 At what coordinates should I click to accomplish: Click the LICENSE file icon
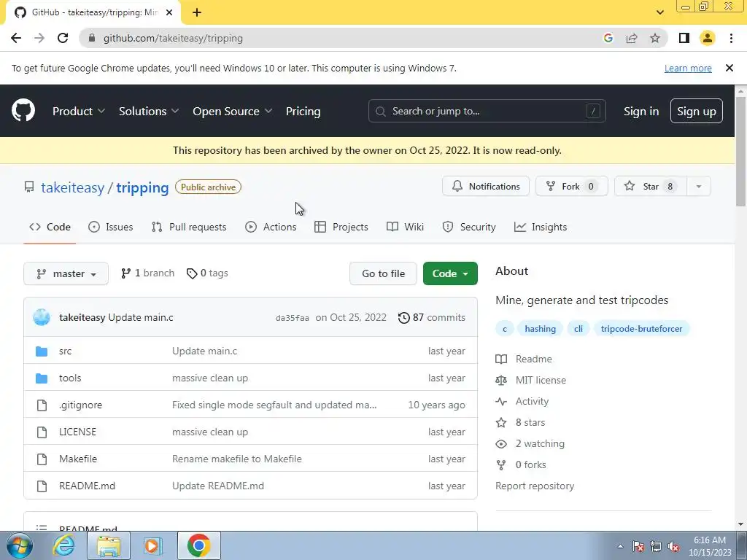(x=42, y=432)
